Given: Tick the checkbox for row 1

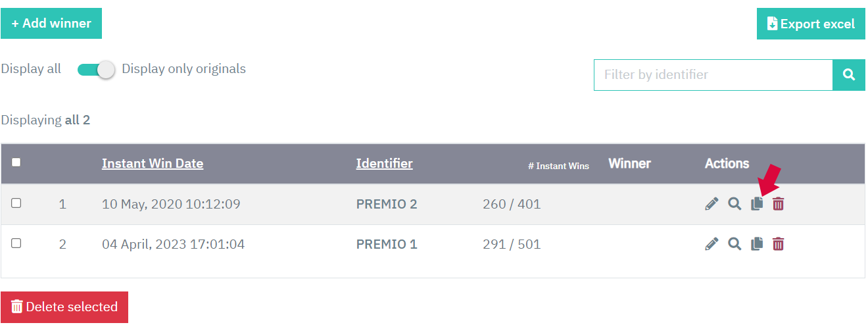Looking at the screenshot, I should [16, 203].
